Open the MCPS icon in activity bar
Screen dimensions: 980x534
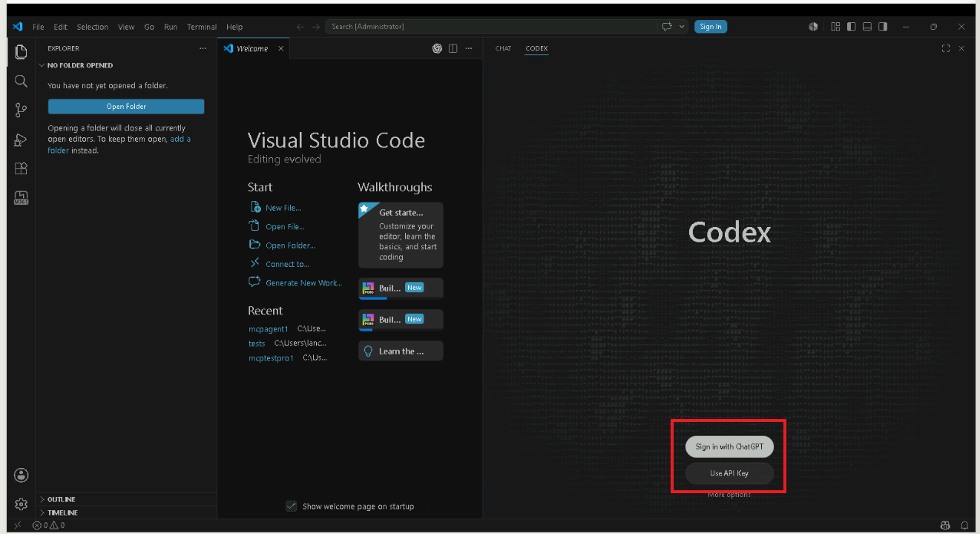point(21,198)
